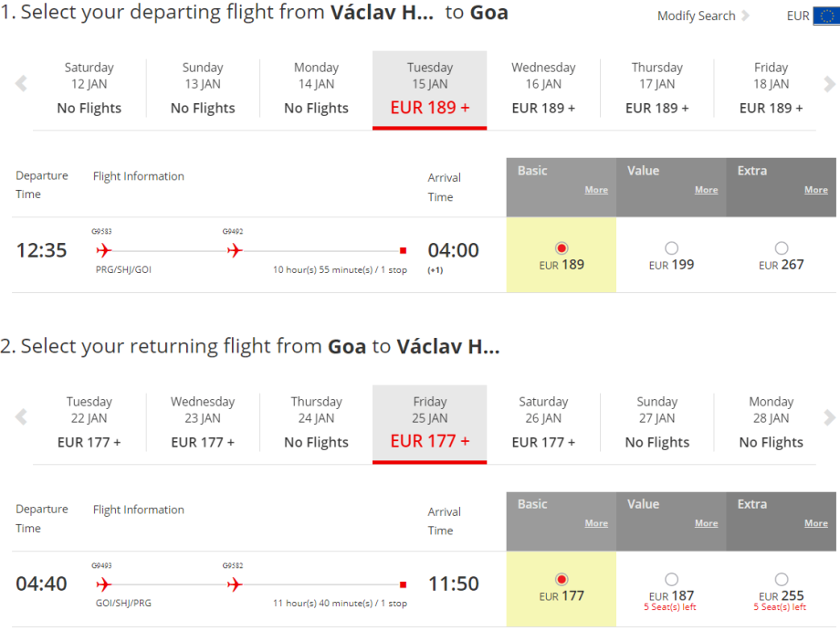
Task: Click previous dates arrow for returning flights
Action: pyautogui.click(x=21, y=418)
